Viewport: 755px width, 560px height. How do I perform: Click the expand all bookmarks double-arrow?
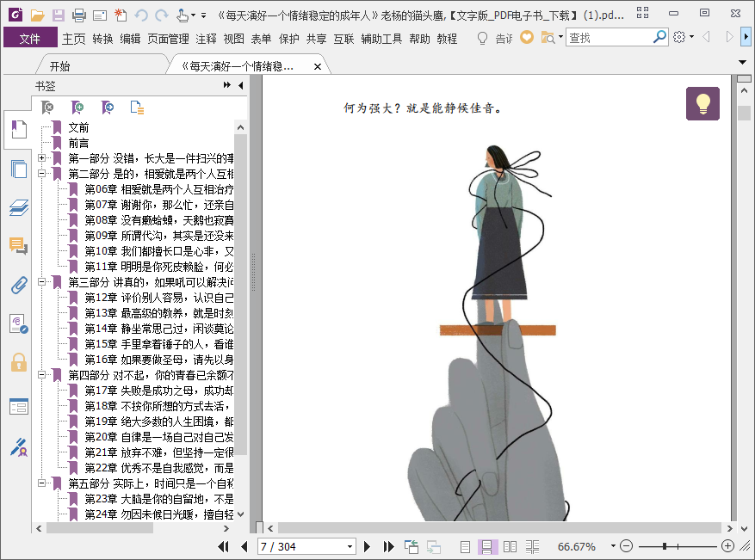pos(226,85)
